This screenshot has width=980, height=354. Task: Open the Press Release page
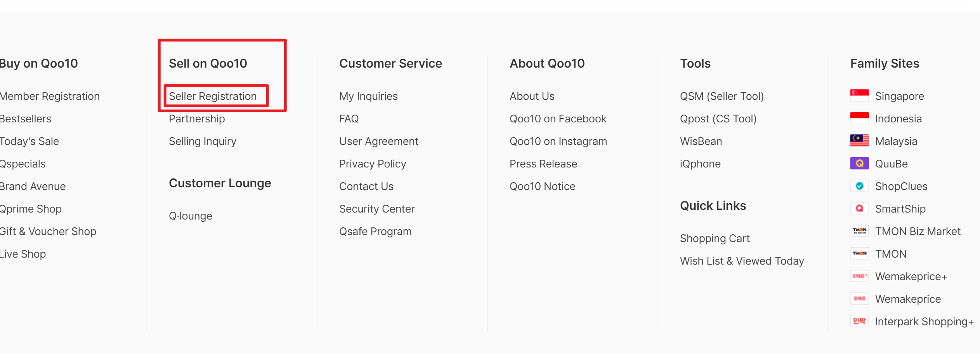point(543,164)
